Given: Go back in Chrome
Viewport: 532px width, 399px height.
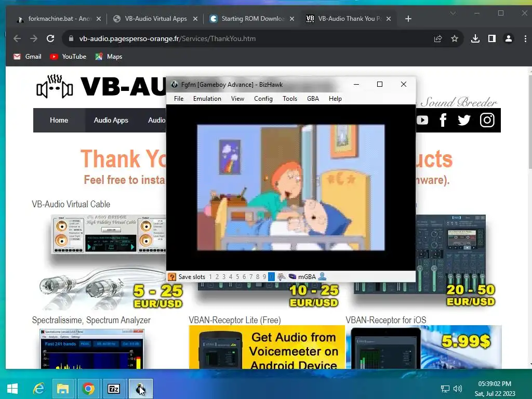Looking at the screenshot, I should (17, 38).
